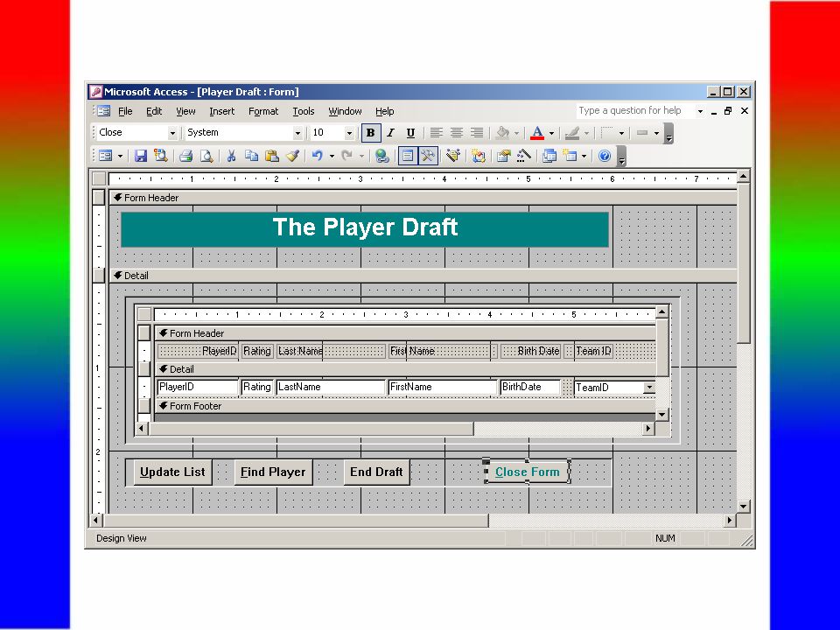Click the View icon on the toolbar
The image size is (840, 630).
[x=106, y=156]
